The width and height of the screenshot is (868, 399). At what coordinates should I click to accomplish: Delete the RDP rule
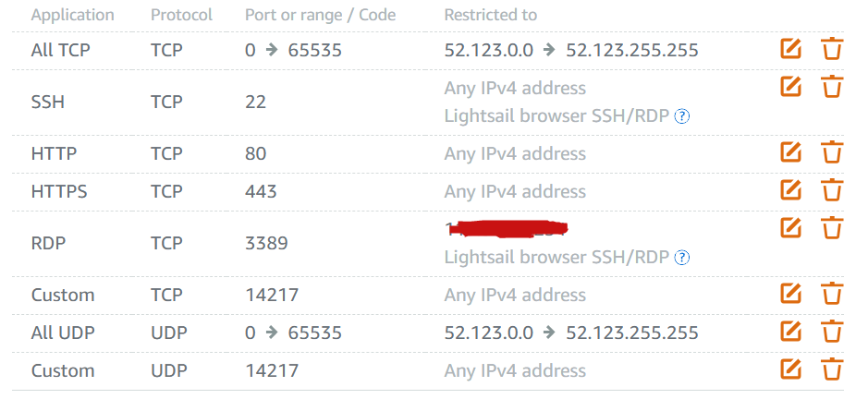click(831, 227)
